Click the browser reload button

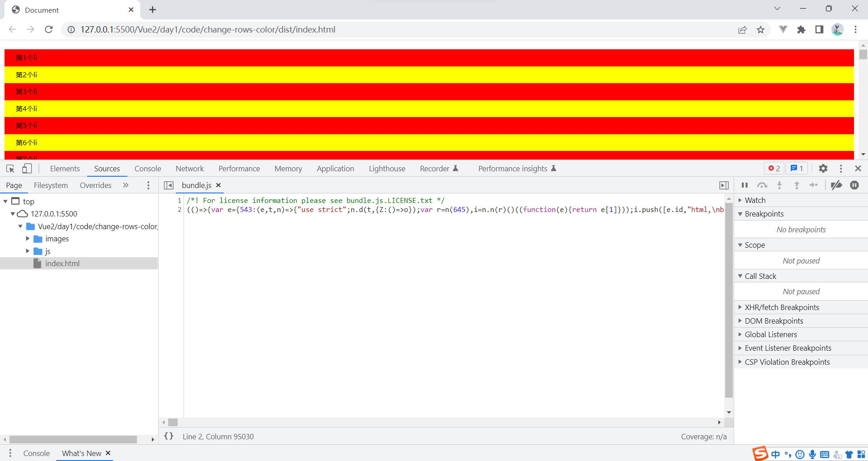coord(49,29)
